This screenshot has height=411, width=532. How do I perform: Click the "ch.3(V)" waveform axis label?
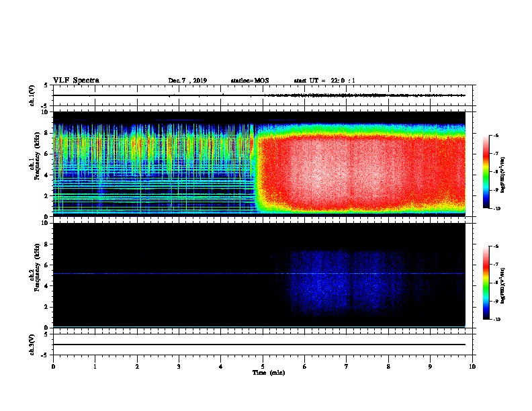point(32,345)
